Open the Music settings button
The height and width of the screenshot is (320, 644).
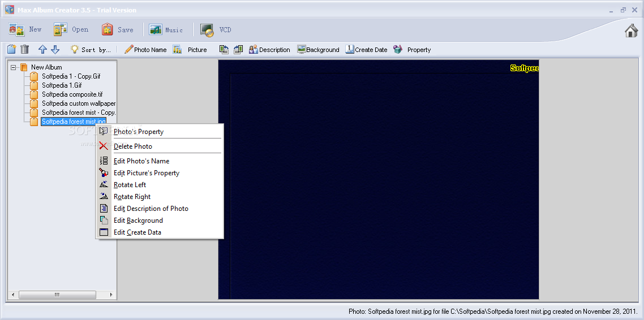pos(166,29)
